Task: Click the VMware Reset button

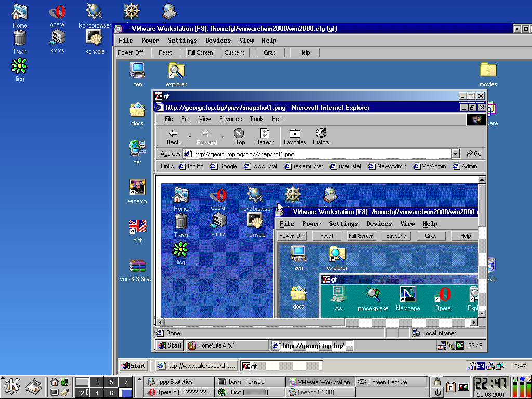Action: [x=166, y=52]
